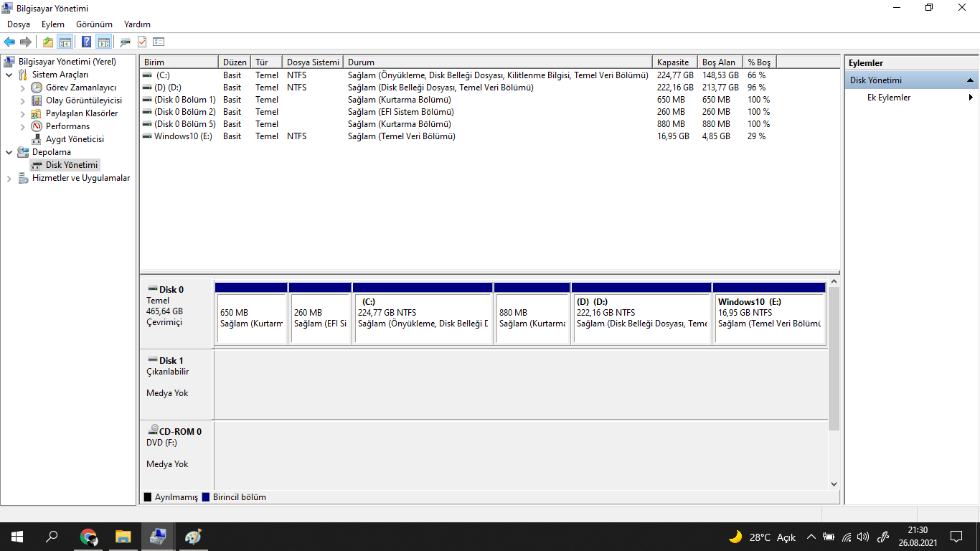Click the Up One Level folder icon
Image resolution: width=980 pixels, height=551 pixels.
(48, 42)
